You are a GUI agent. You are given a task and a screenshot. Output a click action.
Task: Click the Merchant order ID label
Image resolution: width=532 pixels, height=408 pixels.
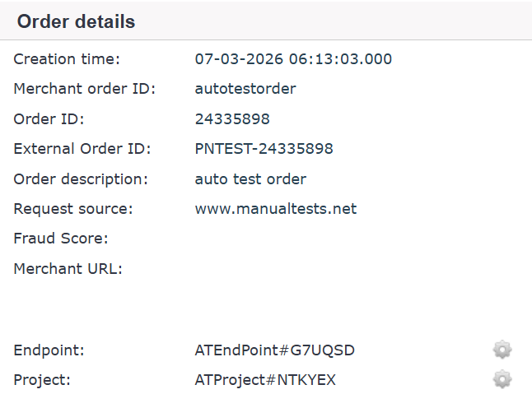(84, 89)
